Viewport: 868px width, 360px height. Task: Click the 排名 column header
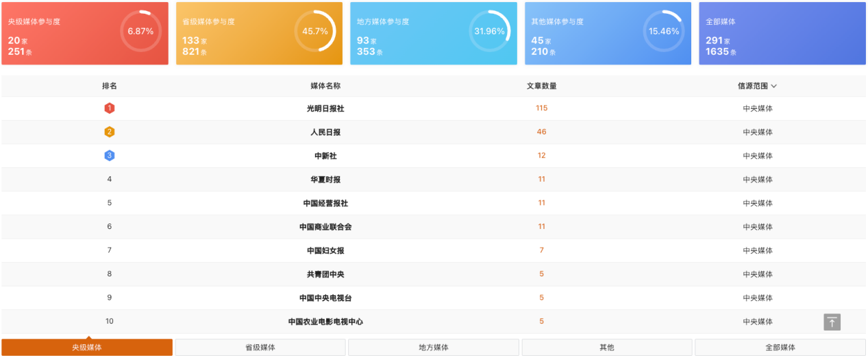110,86
